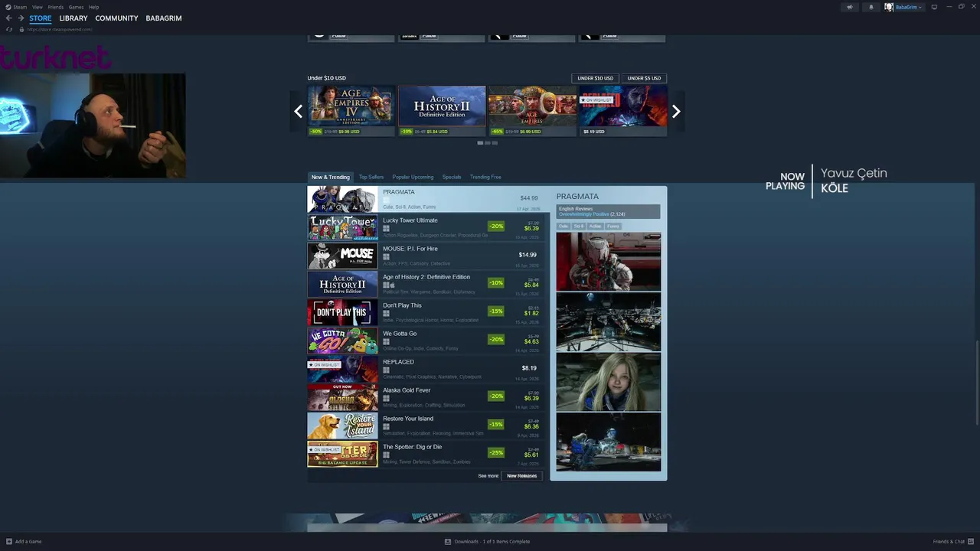
Task: Open the Friends menu
Action: click(56, 7)
